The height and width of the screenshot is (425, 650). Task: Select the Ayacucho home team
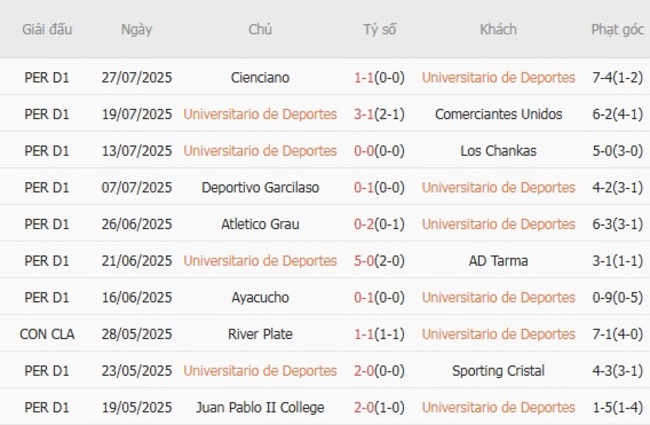[260, 297]
